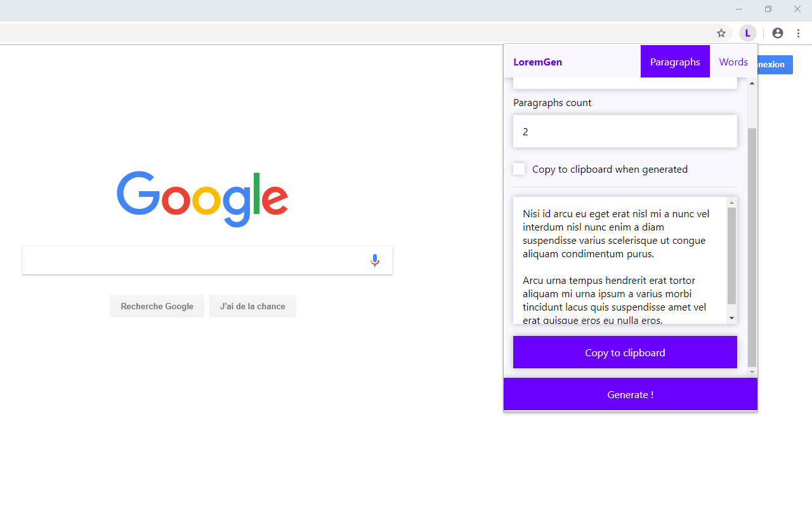Bookmark this page with the star icon
Image resolution: width=812 pixels, height=508 pixels.
point(721,33)
